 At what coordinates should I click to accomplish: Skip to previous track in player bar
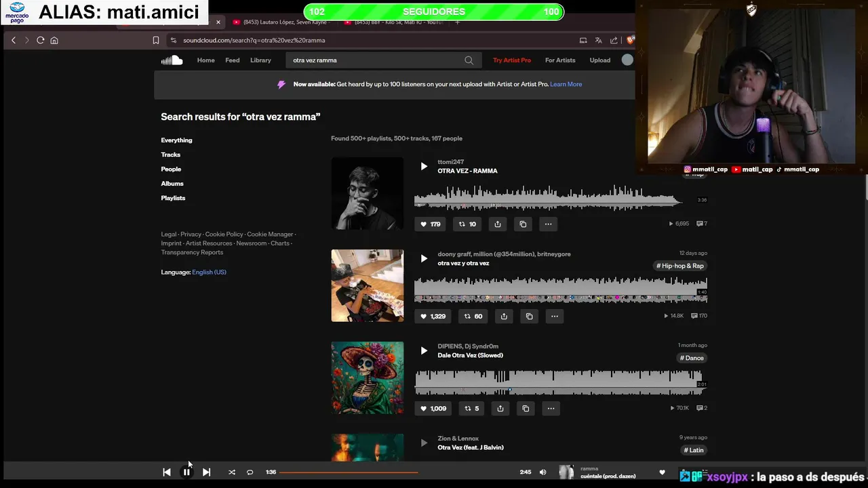click(167, 472)
